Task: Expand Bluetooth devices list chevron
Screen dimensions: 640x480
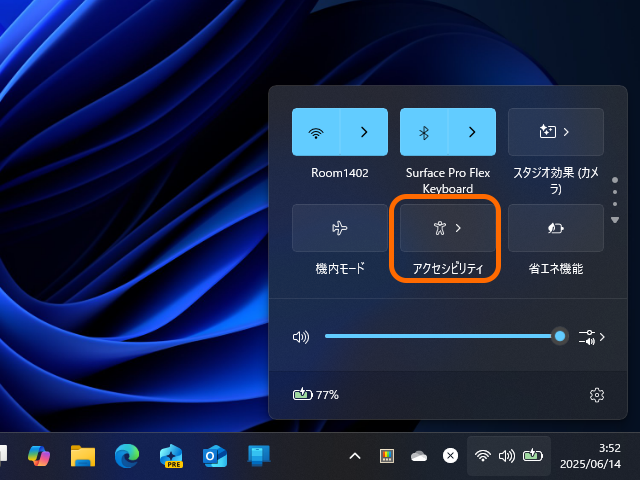Action: coord(472,132)
